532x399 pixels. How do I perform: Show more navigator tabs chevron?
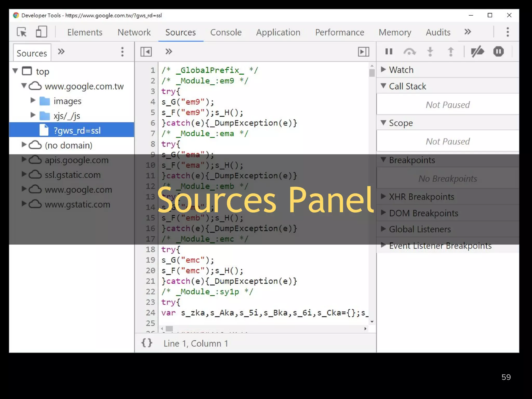coord(61,51)
